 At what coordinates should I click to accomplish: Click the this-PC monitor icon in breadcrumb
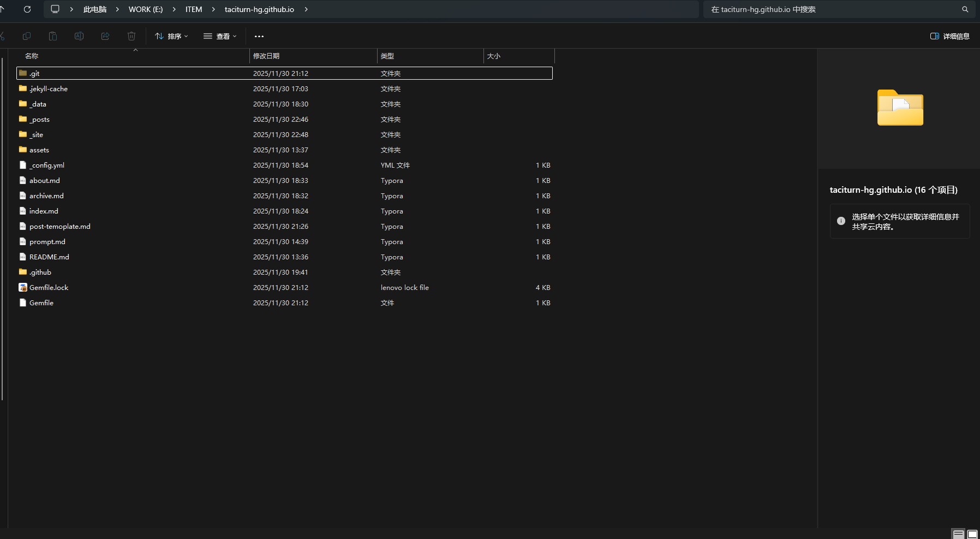55,9
